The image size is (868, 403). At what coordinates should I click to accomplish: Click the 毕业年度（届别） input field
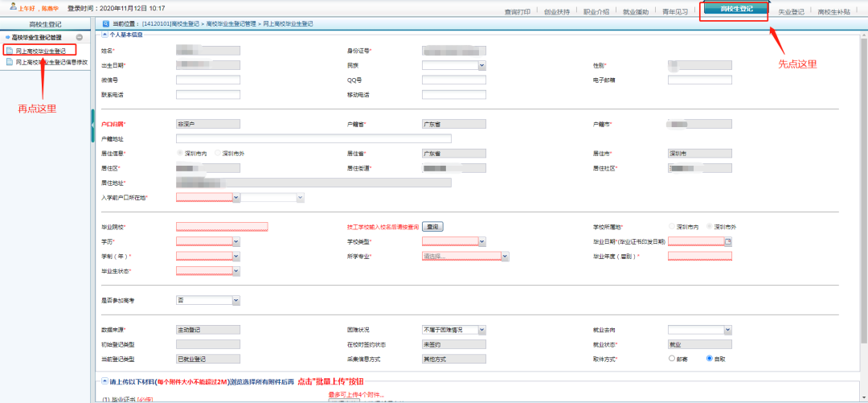[700, 256]
